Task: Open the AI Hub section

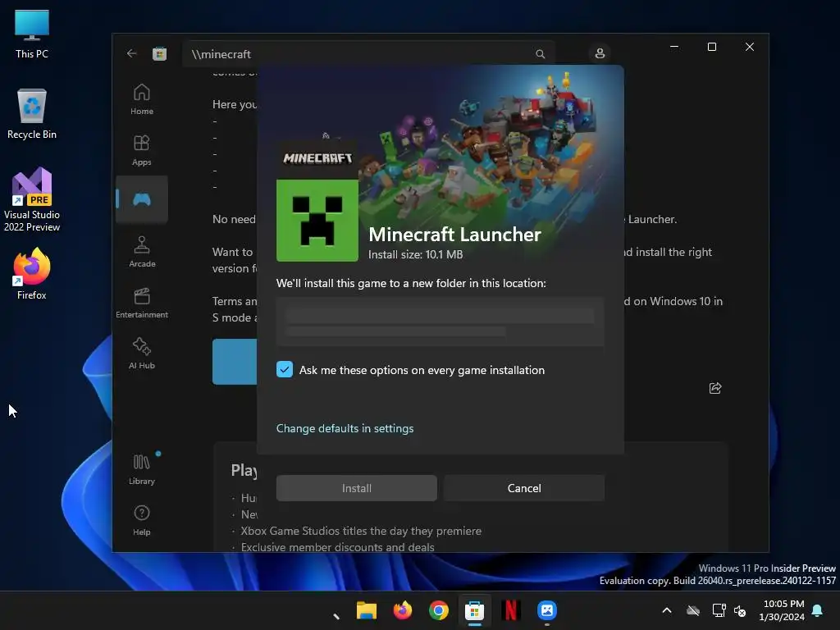Action: coord(141,354)
